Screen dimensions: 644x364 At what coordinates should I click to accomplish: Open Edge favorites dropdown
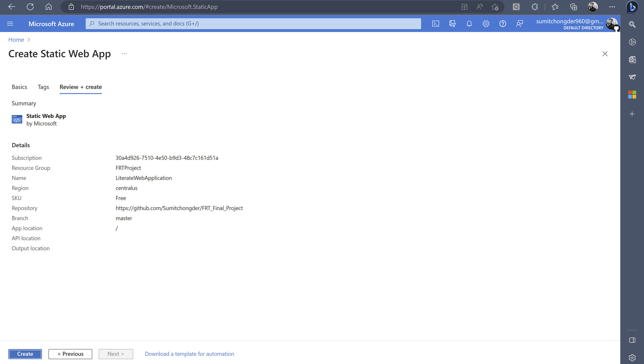555,7
